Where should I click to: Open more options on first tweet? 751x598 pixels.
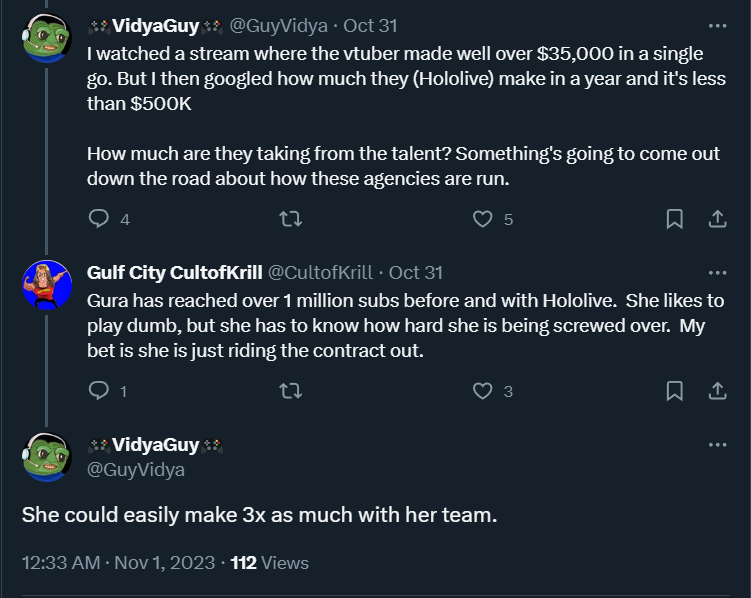(x=717, y=26)
